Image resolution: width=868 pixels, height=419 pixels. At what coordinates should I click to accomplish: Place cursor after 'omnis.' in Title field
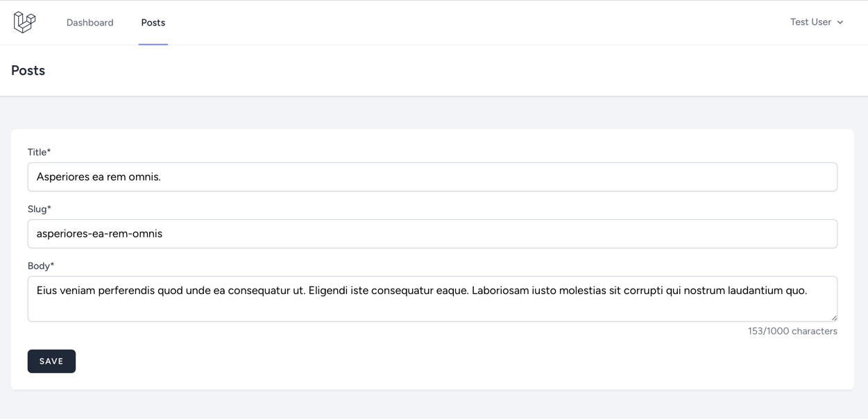pos(162,177)
